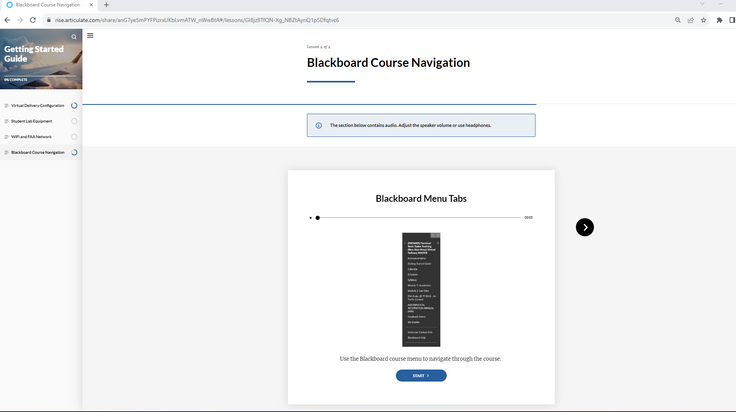Select Blackboard Course Navigation lesson
Screen dimensions: 736x412
tap(37, 153)
